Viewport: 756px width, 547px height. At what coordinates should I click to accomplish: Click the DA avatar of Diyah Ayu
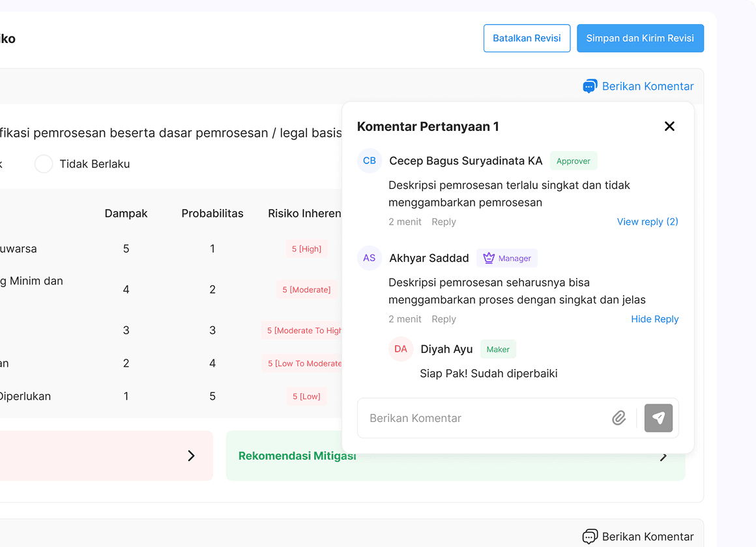[401, 350]
